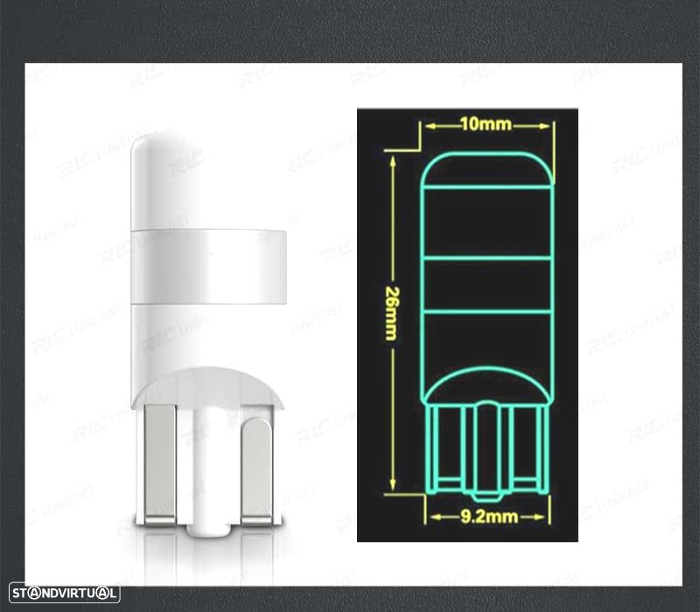The height and width of the screenshot is (612, 700).
Task: Click the right arrow next to 10mm
Action: click(532, 126)
